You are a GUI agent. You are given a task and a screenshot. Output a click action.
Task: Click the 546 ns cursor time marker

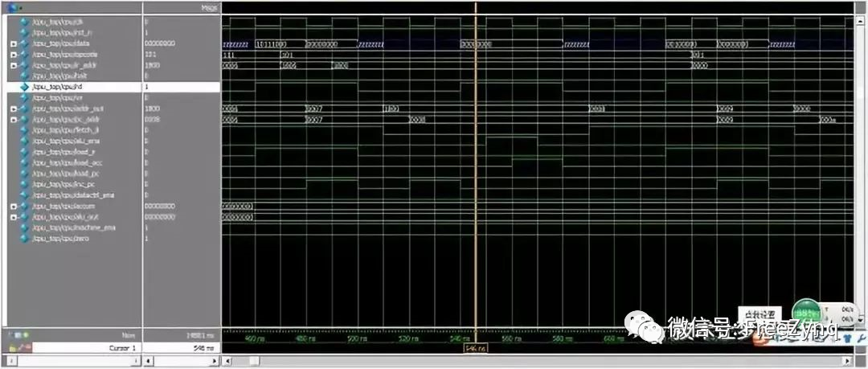point(476,348)
